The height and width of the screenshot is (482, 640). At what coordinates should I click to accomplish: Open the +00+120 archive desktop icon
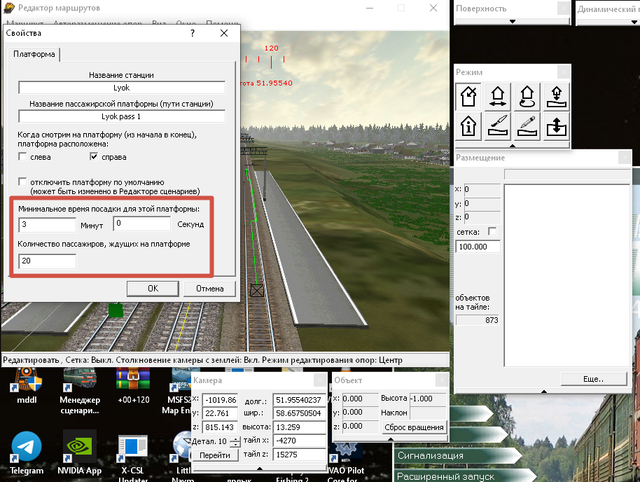click(x=133, y=386)
